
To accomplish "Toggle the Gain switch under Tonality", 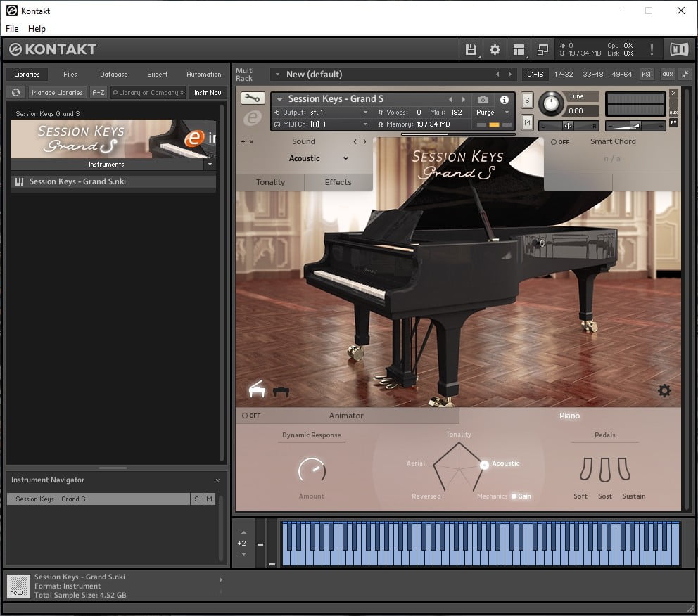I will click(x=521, y=496).
